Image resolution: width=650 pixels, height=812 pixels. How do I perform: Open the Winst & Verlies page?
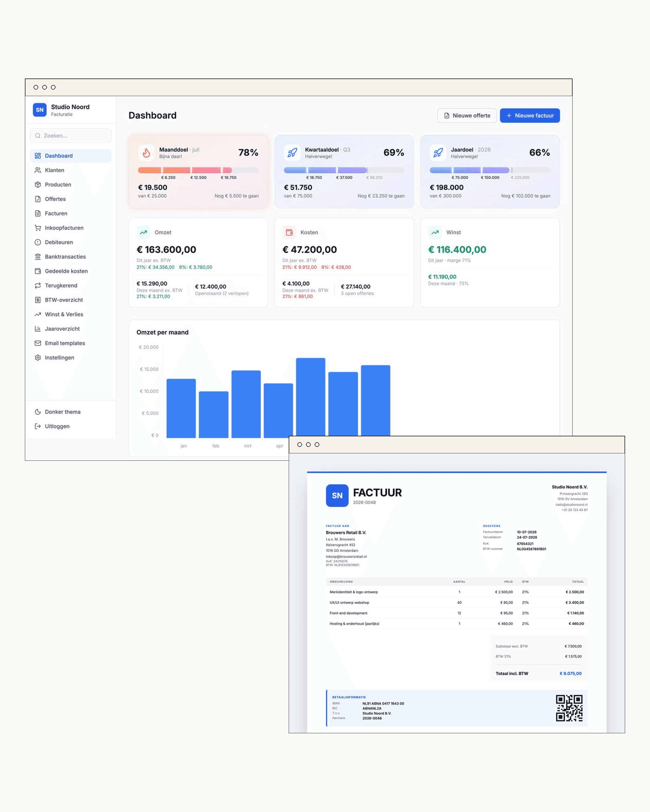point(70,315)
